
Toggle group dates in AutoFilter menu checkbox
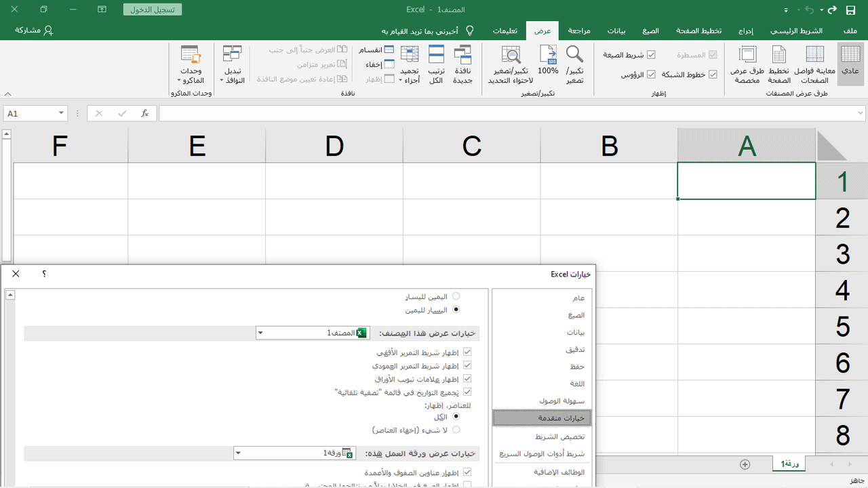467,392
